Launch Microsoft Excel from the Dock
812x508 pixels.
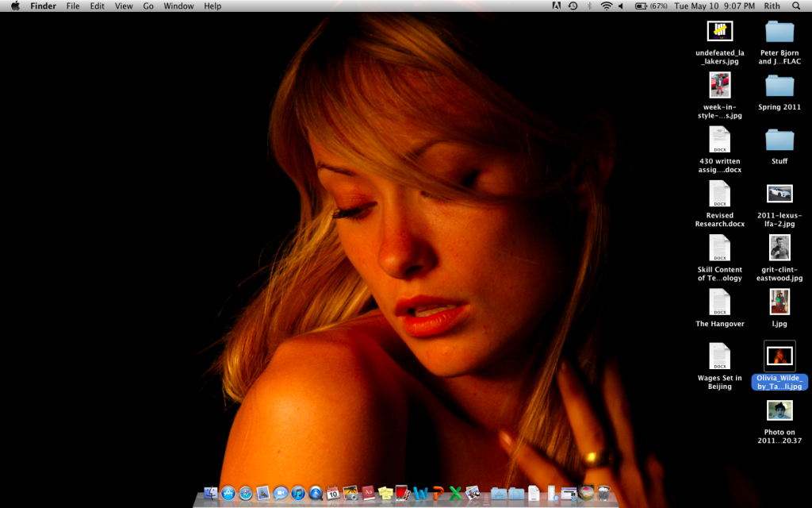click(x=455, y=493)
